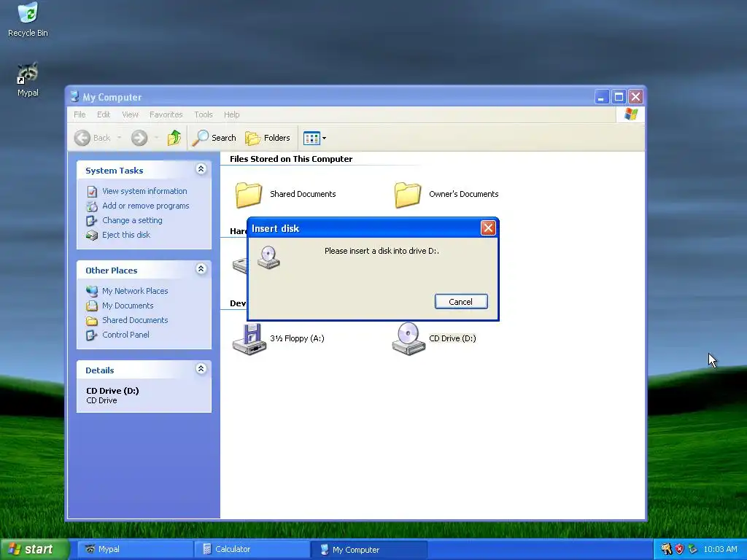Click 'Owner's Documents' label text
Screen dimensions: 747x560
(x=463, y=194)
